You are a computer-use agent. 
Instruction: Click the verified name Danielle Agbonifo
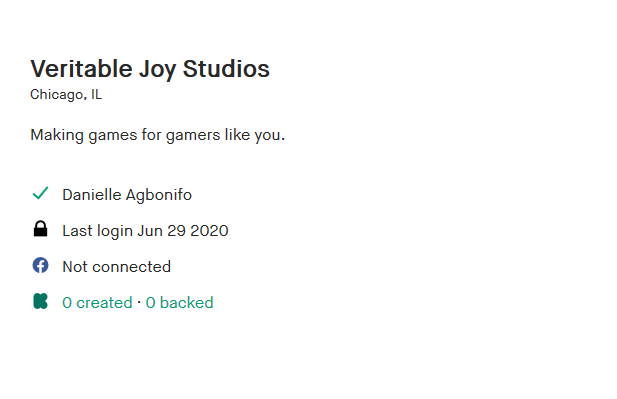click(x=127, y=195)
